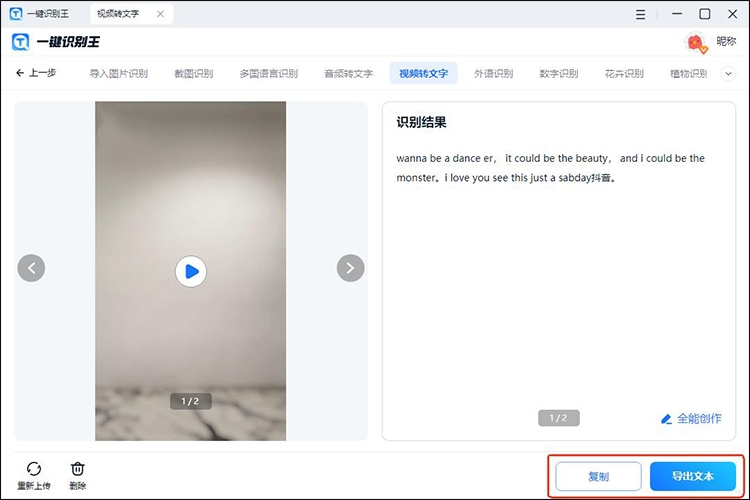Maximize the application window

tap(705, 14)
